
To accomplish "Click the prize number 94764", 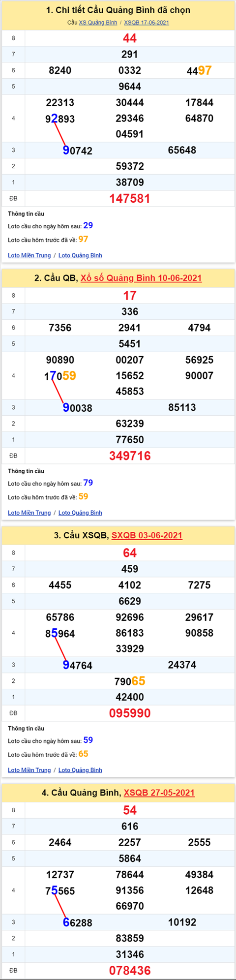I will tap(78, 665).
